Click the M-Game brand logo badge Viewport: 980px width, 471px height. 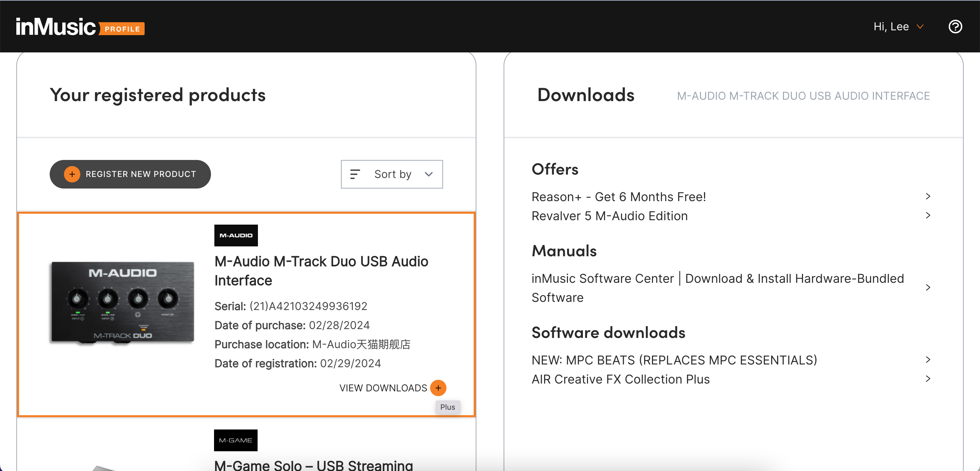[235, 441]
